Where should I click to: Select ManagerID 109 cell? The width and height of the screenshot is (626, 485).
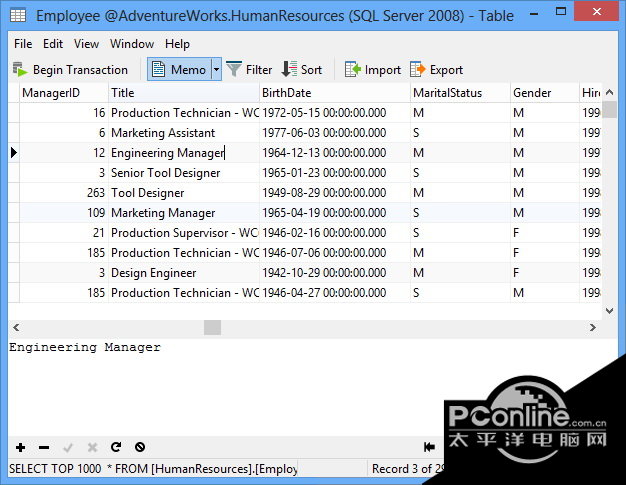click(x=64, y=213)
